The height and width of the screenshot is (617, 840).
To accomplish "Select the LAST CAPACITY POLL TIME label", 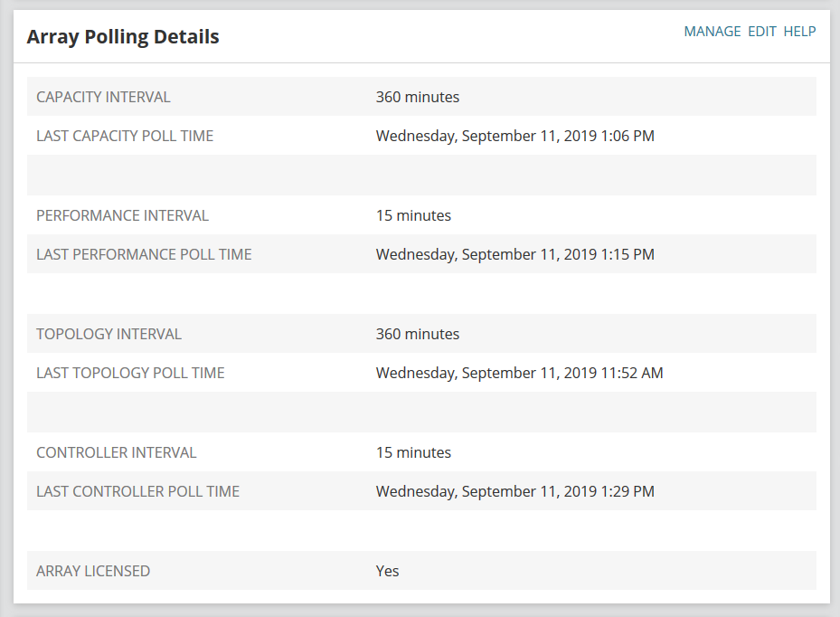I will [x=125, y=137].
